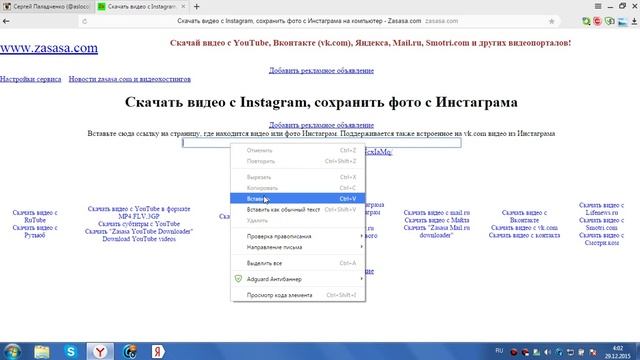Open the Скачать видео с контакта link
Screen dimensions: 640x360
tap(524, 236)
